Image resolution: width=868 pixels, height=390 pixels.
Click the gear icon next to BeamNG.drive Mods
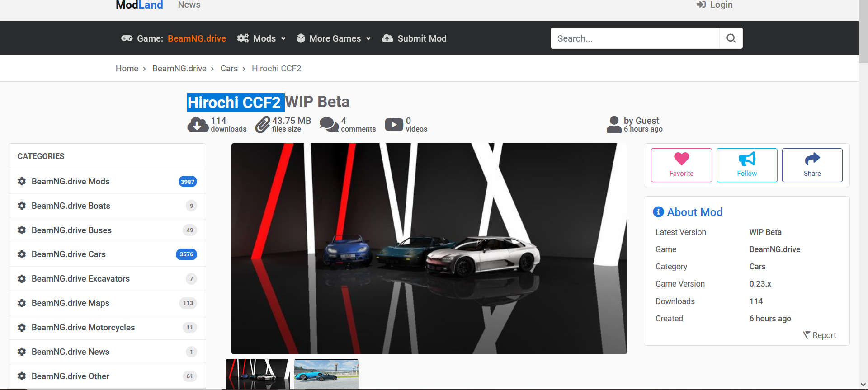tap(22, 181)
